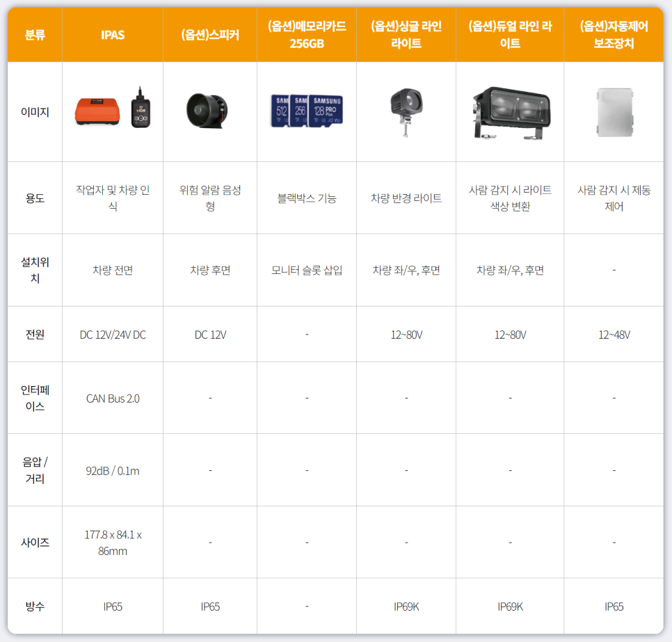Select the DC 12V/24V DC power cell
The height and width of the screenshot is (642, 672).
click(x=113, y=335)
